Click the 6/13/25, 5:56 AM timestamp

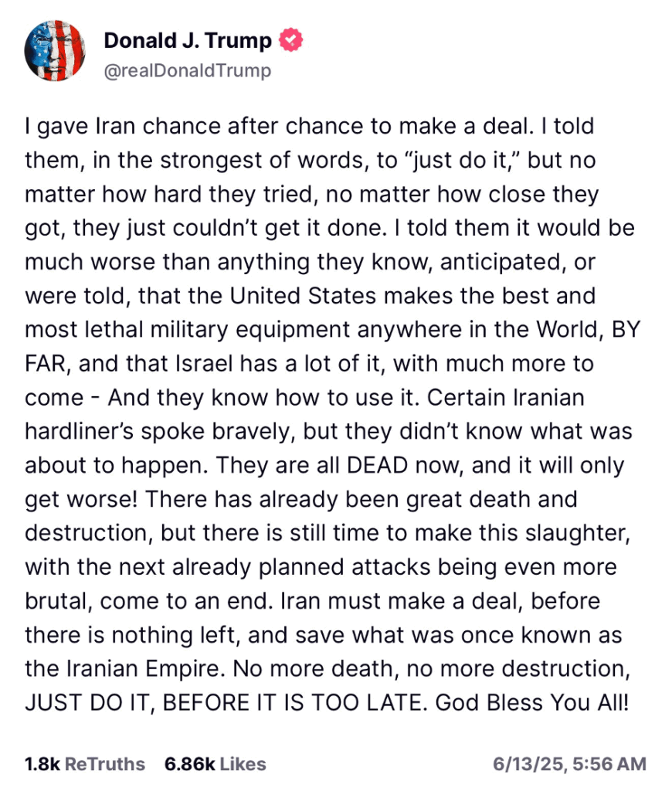(569, 764)
